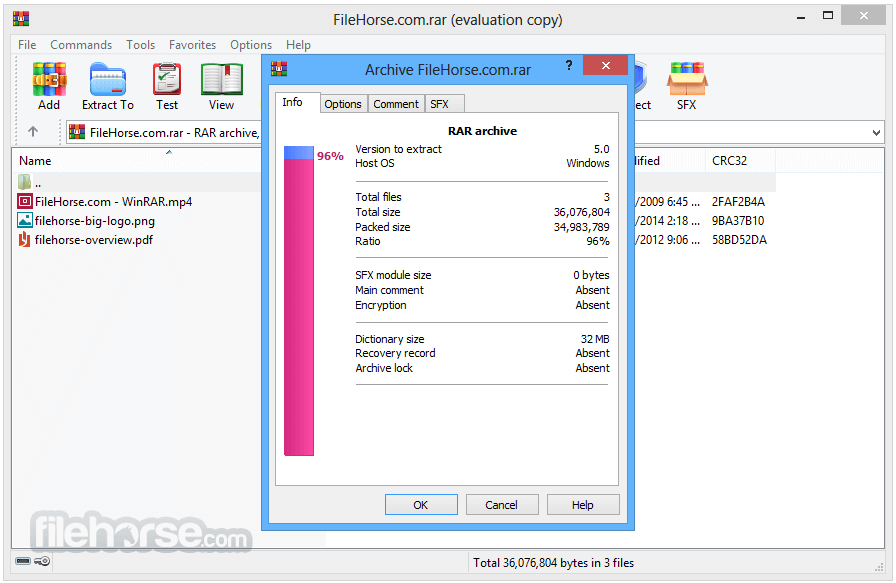Select the filehorse-big-logo.png file

(95, 221)
